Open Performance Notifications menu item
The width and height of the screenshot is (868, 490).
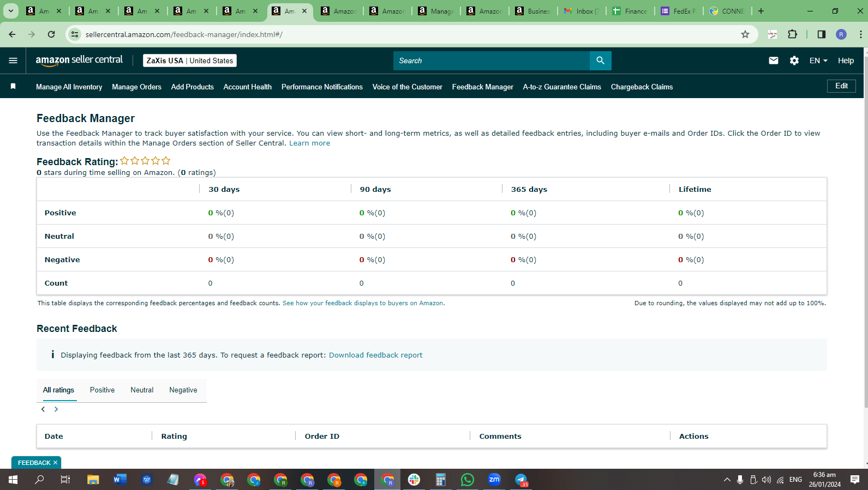point(322,87)
